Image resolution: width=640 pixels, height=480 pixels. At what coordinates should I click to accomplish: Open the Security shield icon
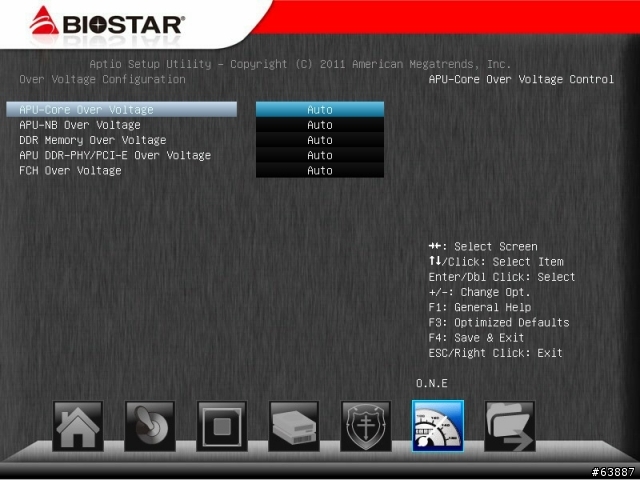coord(366,426)
